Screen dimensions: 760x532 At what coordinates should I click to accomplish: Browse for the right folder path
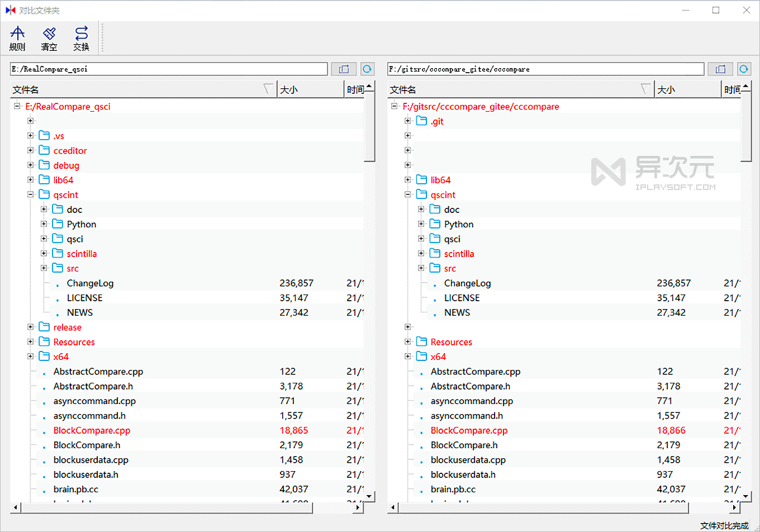click(x=720, y=69)
